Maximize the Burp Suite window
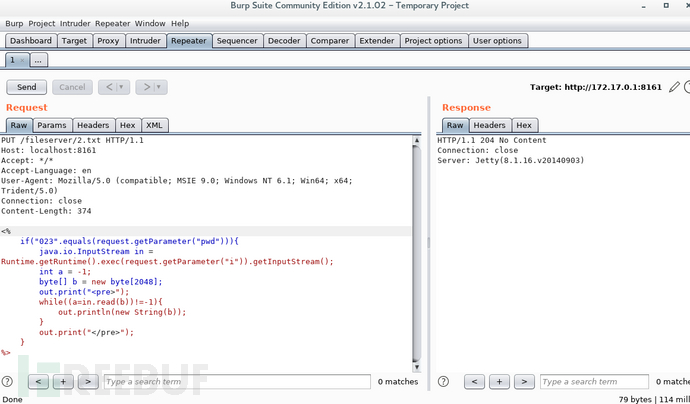Image resolution: width=690 pixels, height=404 pixels. (666, 6)
